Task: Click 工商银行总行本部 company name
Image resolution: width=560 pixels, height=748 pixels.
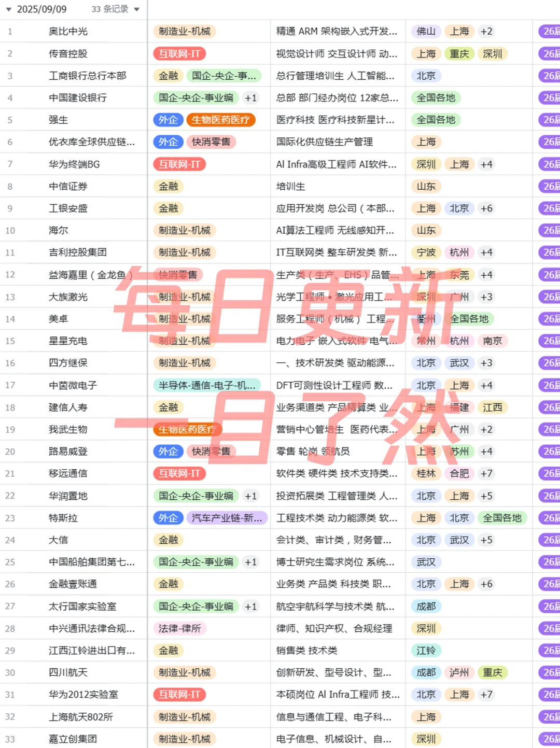Action: pyautogui.click(x=87, y=76)
